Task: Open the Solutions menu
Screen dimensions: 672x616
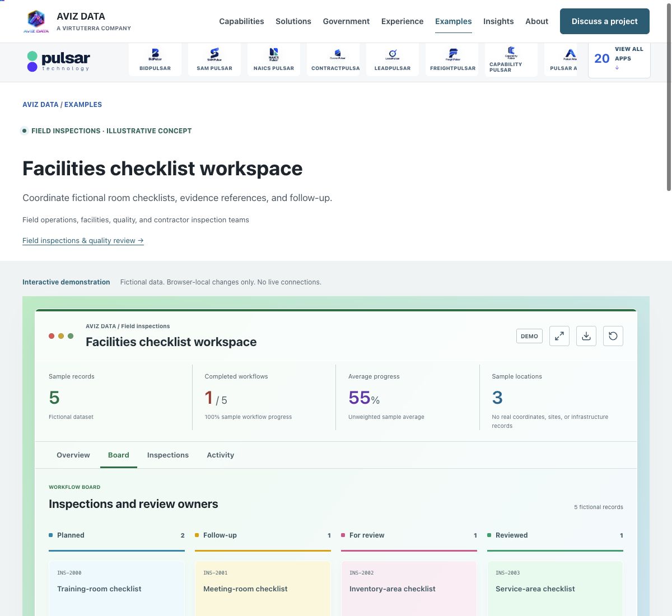Action: 293,21
